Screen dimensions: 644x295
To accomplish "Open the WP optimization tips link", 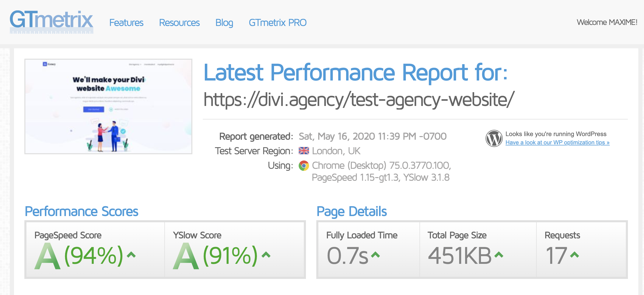I will pyautogui.click(x=557, y=142).
